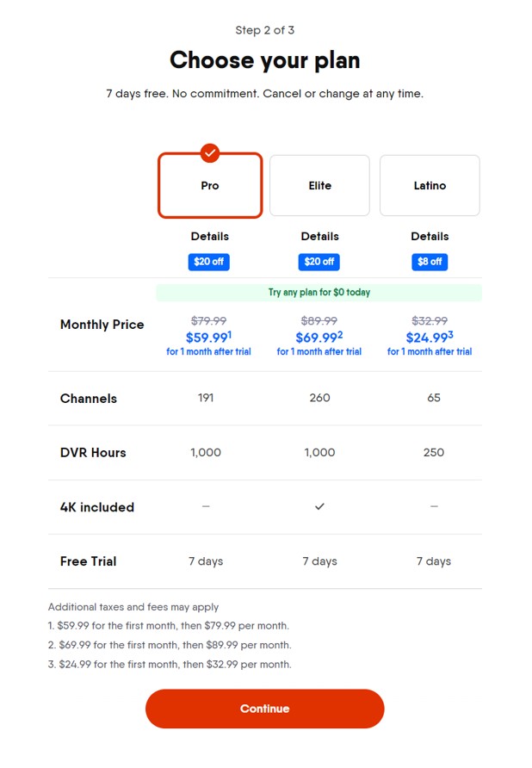Click the Monthly Price row label
The image size is (532, 768).
102,325
